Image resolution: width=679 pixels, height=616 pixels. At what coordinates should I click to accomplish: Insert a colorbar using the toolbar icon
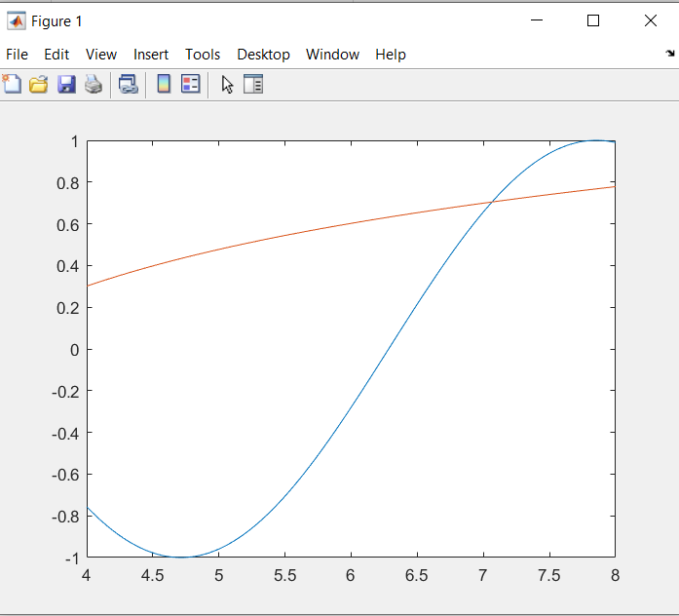point(164,84)
